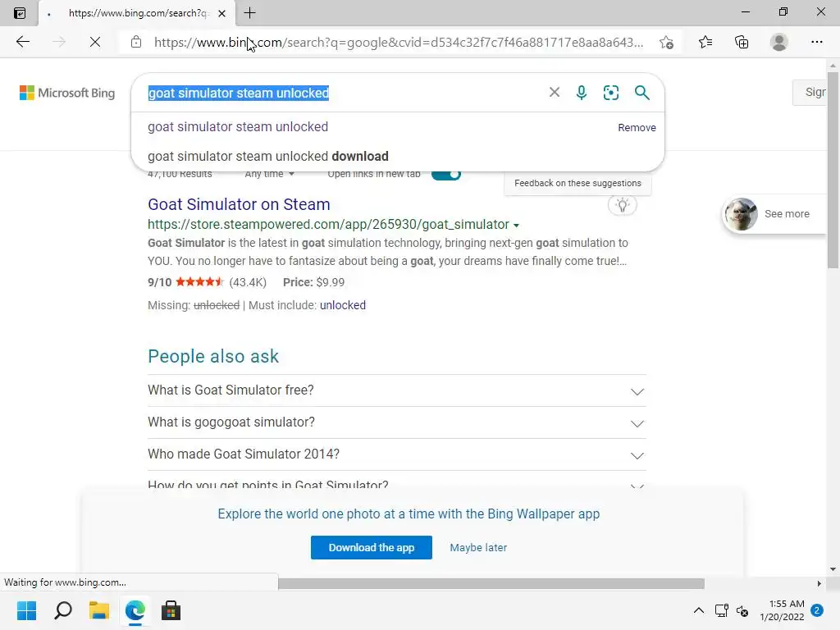Open Goat Simulator on Steam result

point(239,204)
